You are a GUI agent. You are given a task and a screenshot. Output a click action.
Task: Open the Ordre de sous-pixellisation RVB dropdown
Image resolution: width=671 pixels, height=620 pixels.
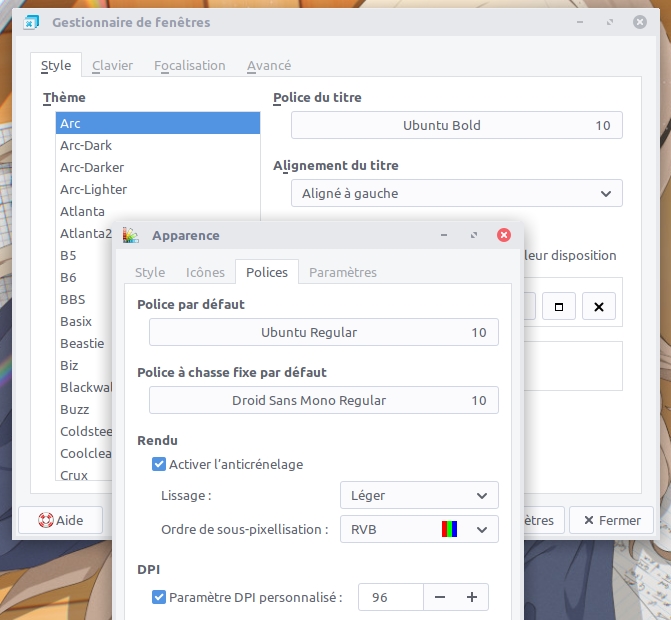[x=419, y=529]
